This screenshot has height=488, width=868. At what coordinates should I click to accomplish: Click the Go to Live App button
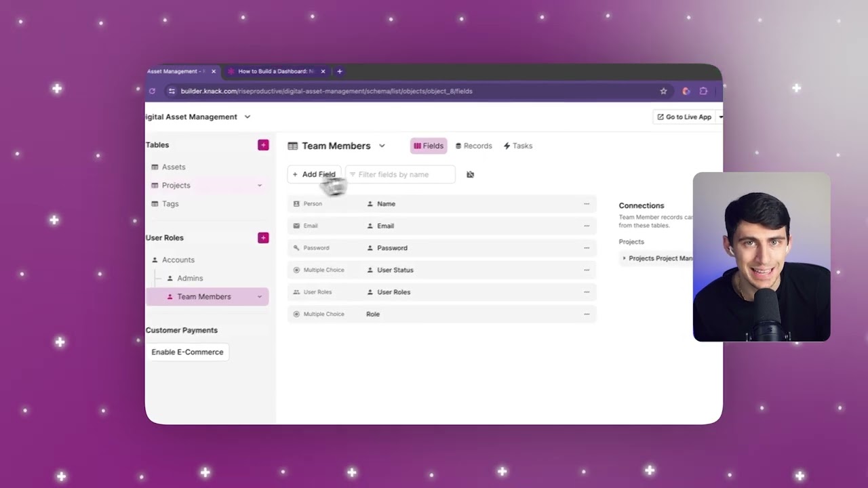pos(684,117)
